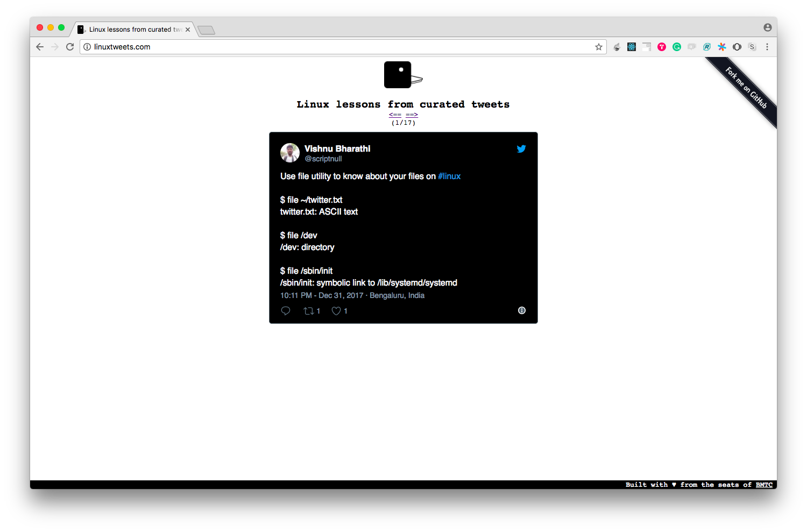Select the Linux lessons from curated tweets tab

[x=133, y=30]
